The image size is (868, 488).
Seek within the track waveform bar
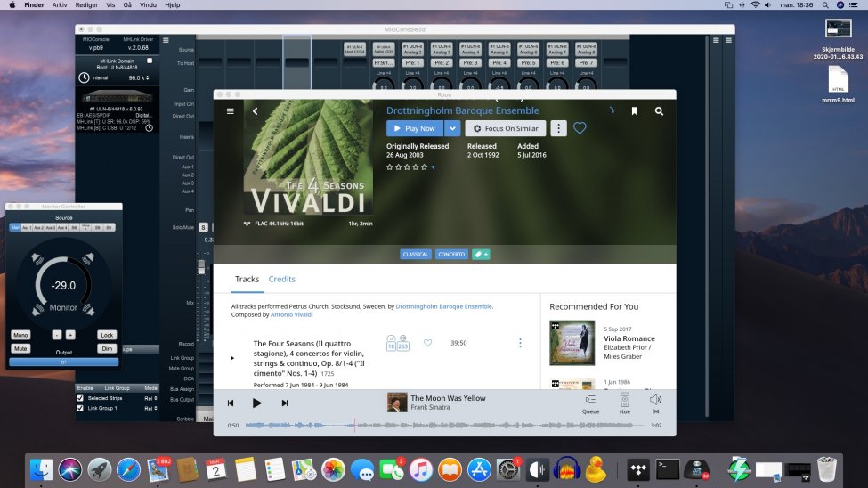pyautogui.click(x=446, y=425)
